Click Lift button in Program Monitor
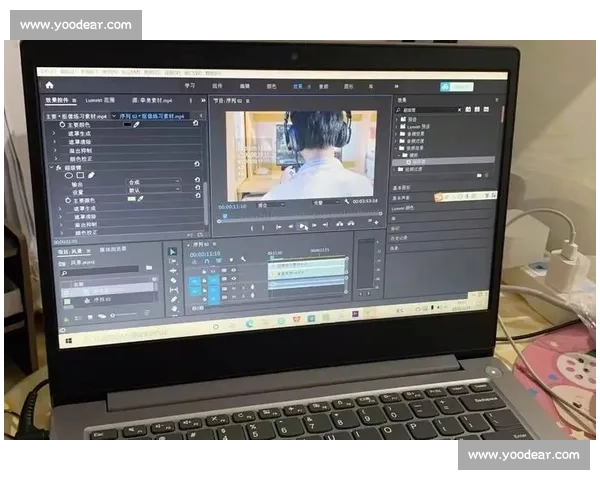 click(x=339, y=224)
